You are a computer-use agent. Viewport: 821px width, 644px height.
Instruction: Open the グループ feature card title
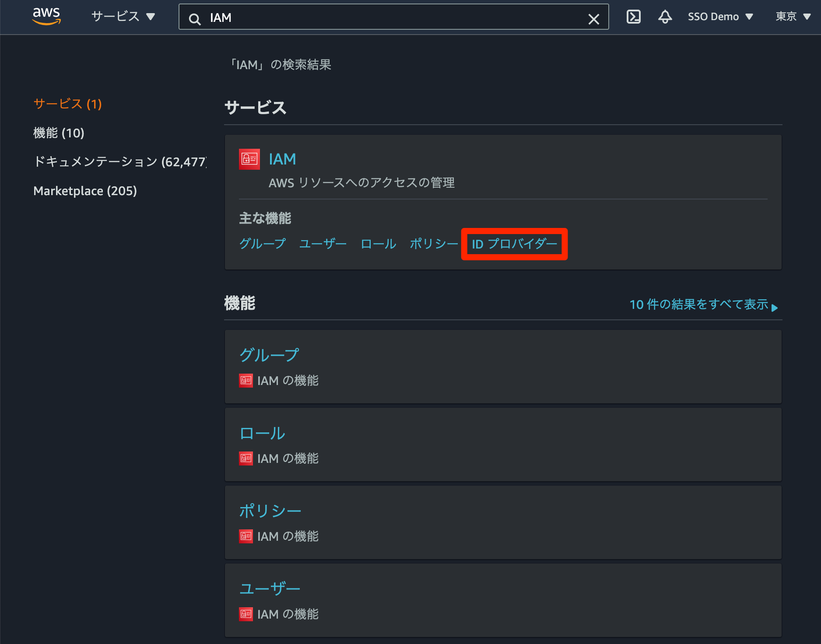(269, 355)
